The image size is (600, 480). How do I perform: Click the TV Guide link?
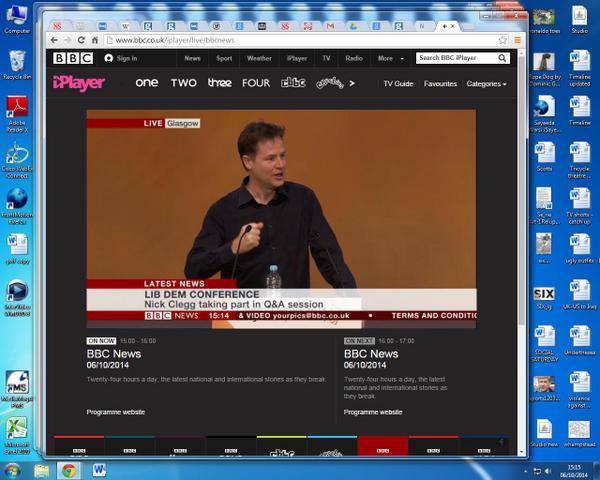[398, 84]
